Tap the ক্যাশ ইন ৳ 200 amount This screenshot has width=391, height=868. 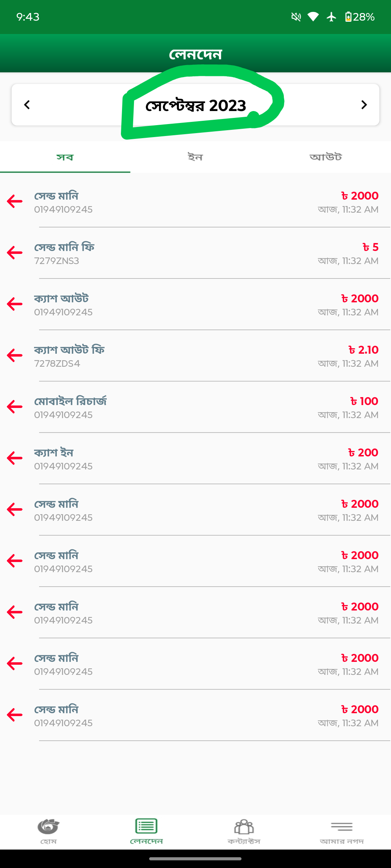[x=363, y=453]
